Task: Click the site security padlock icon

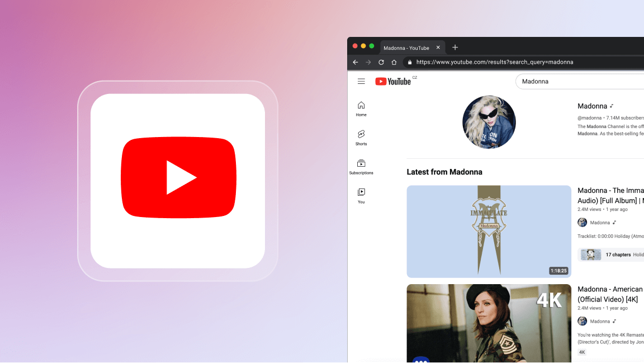Action: (x=410, y=62)
